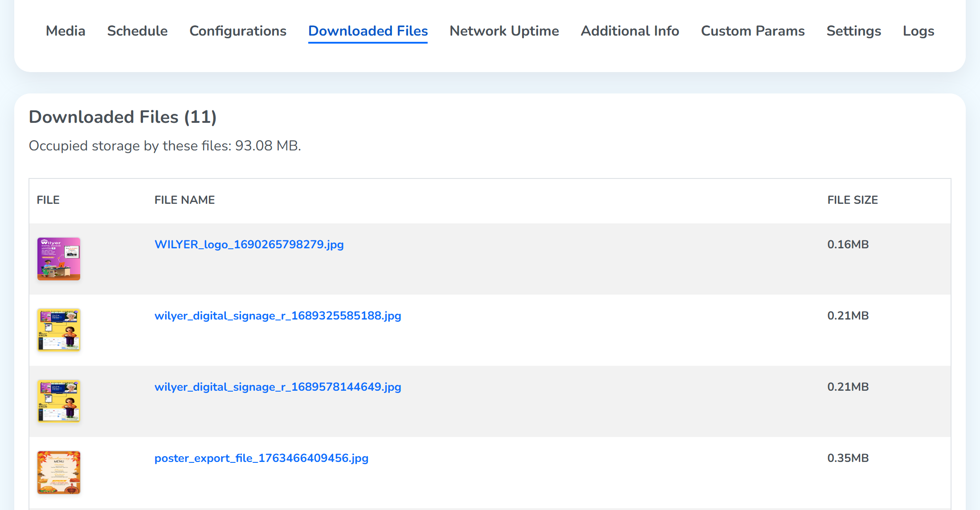Open poster_export_file_1763466409456.jpg link
This screenshot has height=510, width=980.
point(261,458)
